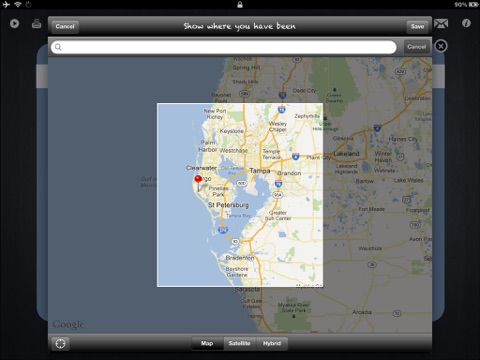Tap the play slideshow icon
Image resolution: width=480 pixels, height=360 pixels.
(x=14, y=24)
